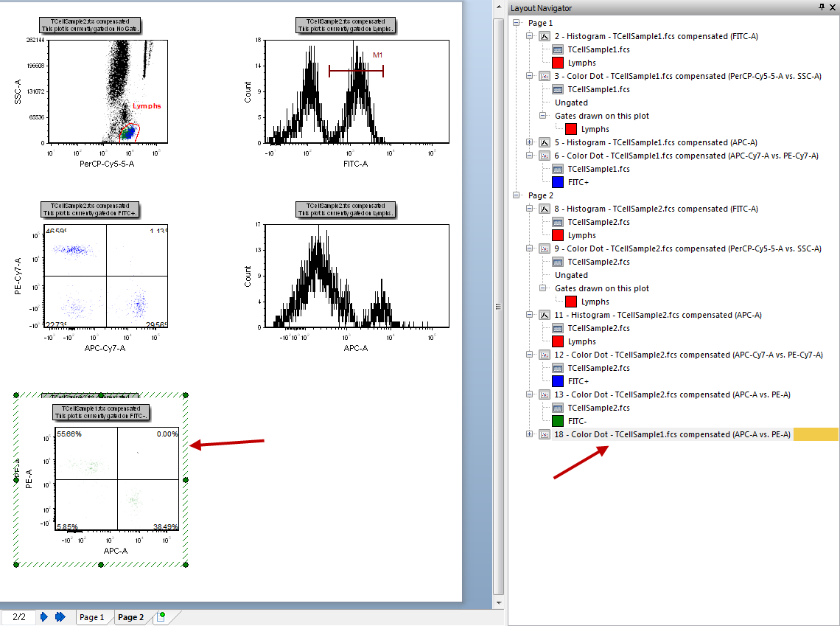
Task: Click blue FITC+ swatch under plot 6
Action: 558,182
